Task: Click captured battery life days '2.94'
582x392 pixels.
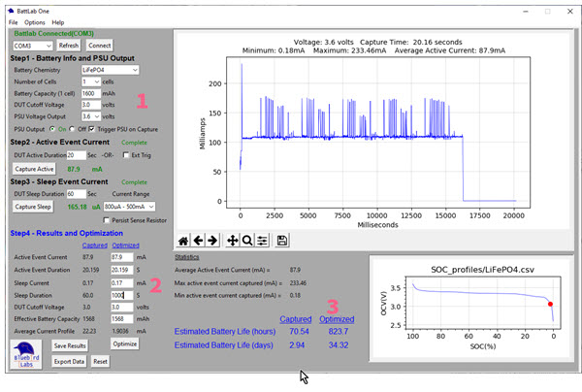Action: [x=297, y=344]
